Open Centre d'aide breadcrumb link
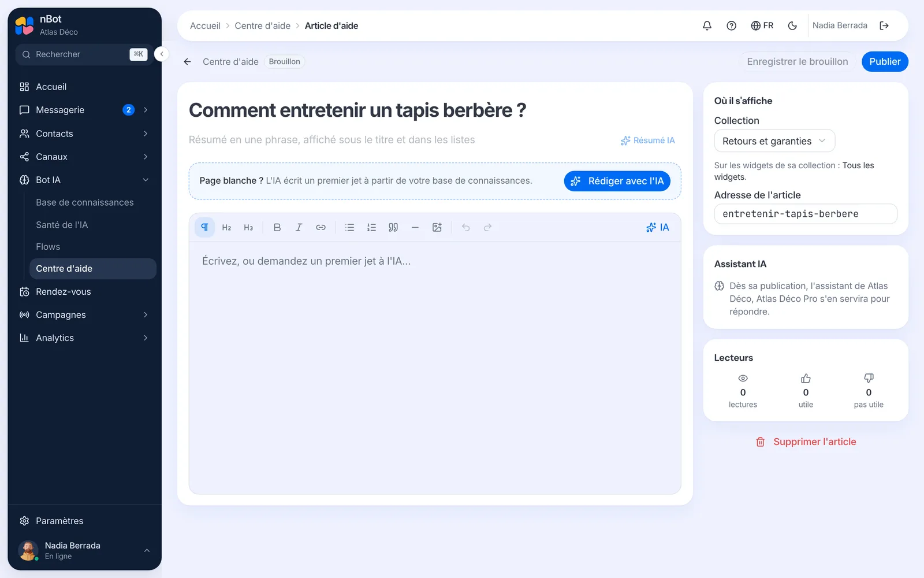This screenshot has width=924, height=578. [x=263, y=26]
